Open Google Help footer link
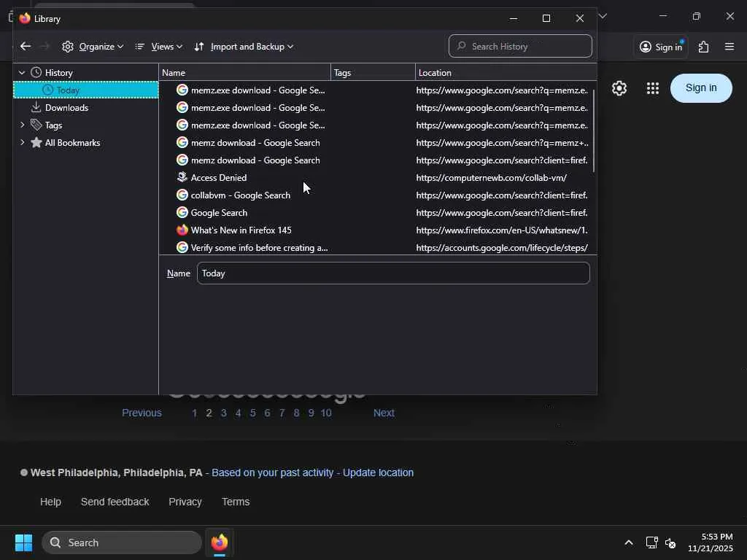The width and height of the screenshot is (747, 560). tap(50, 502)
